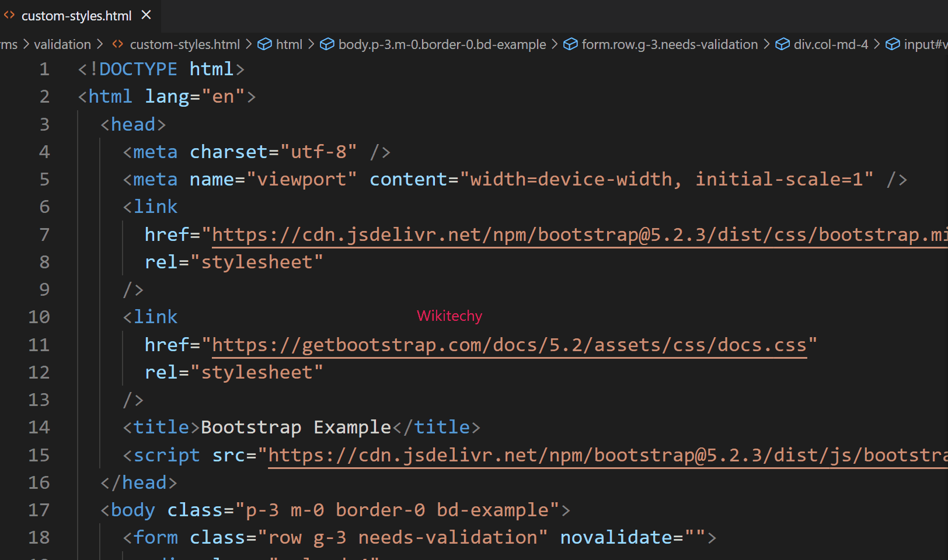Screen dimensions: 948x560
Task: Select the custom-styles.html editor tab
Action: pyautogui.click(x=76, y=15)
